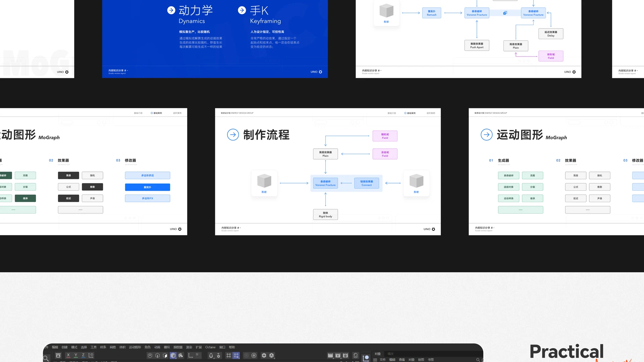Select the texture mode cube icon
644x362 pixels.
coord(181,355)
